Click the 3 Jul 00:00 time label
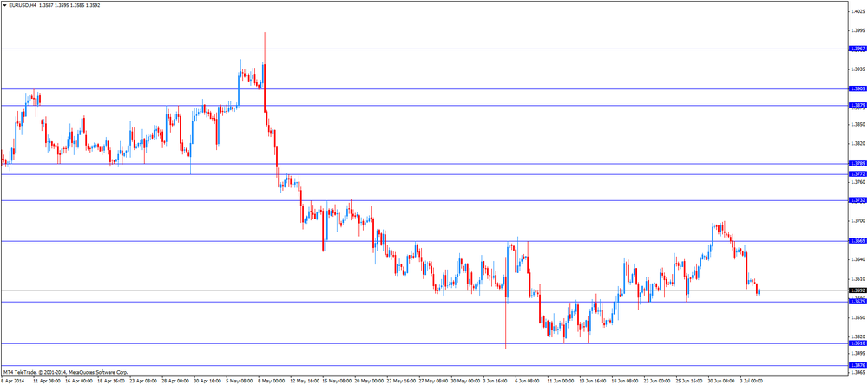Screen dimensions: 868x385 (752, 382)
